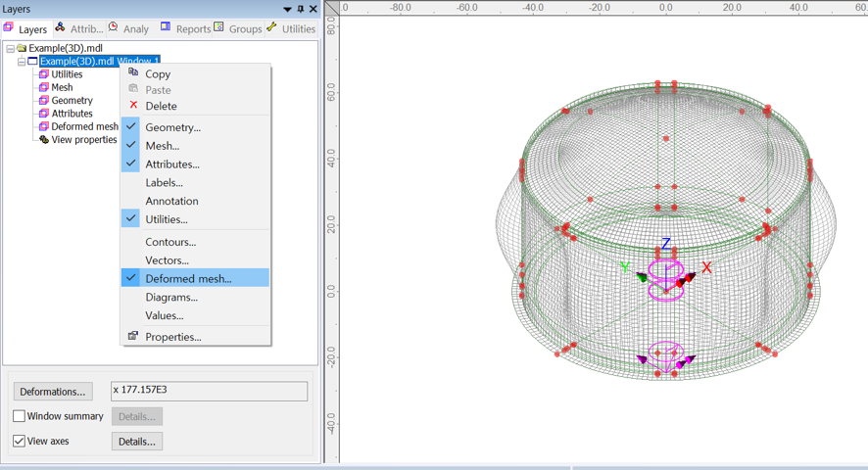This screenshot has height=470, width=868.
Task: Click the Window 1 icon in tree
Action: (x=32, y=61)
